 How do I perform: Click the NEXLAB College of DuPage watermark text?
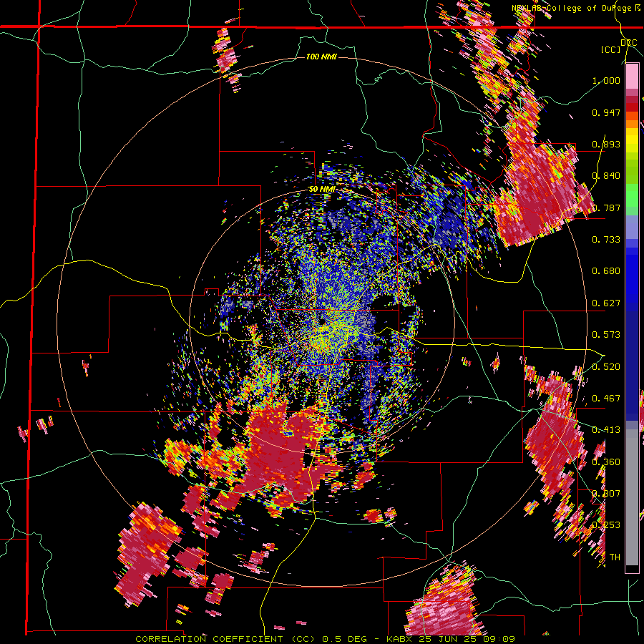click(577, 8)
